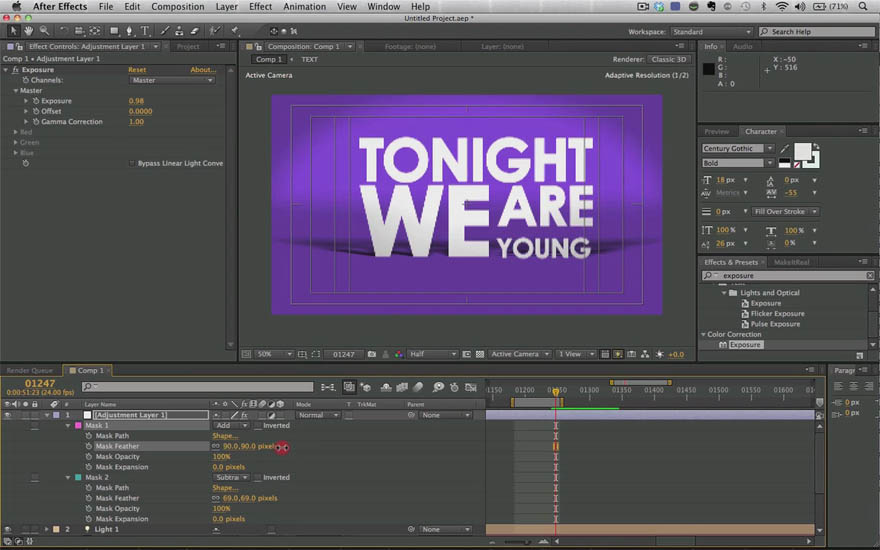The width and height of the screenshot is (880, 550).
Task: Open the Effect menu
Action: pos(260,7)
